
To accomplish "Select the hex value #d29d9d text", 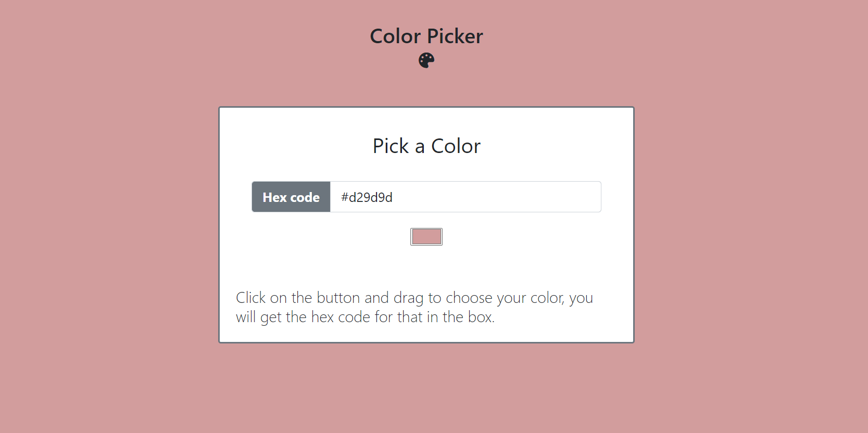I will click(367, 197).
